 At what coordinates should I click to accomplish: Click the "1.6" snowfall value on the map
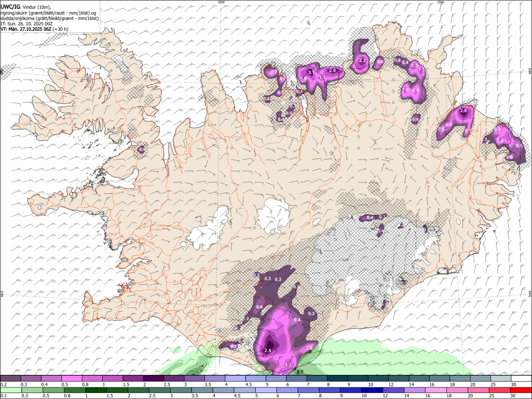tap(303, 79)
